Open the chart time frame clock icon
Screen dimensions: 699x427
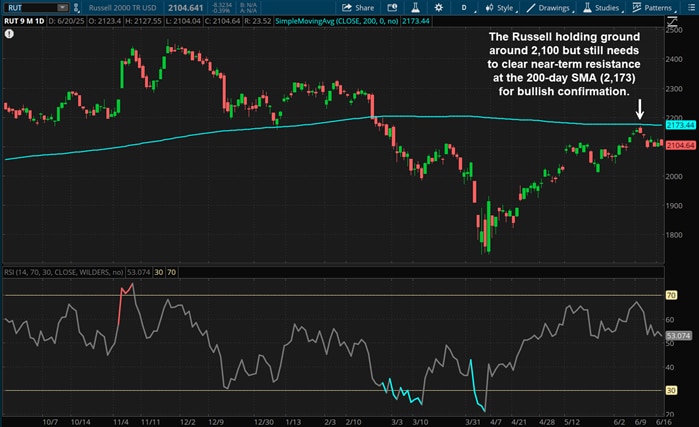point(392,8)
